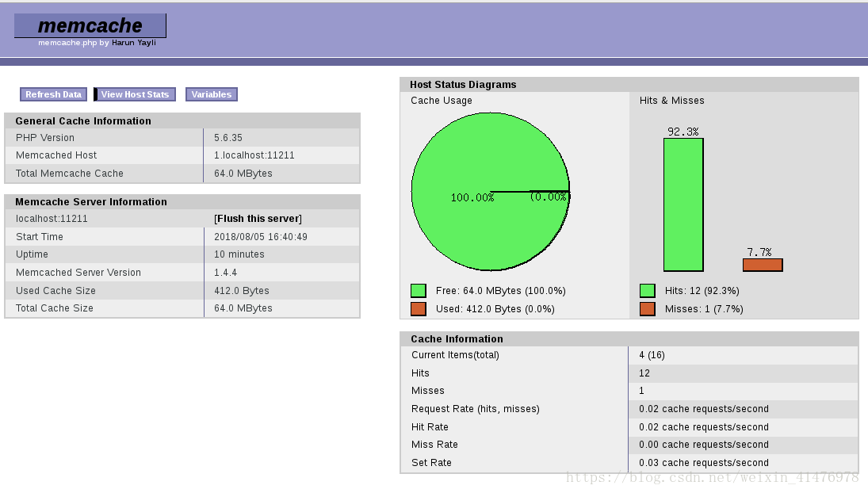
Task: Click Miss Rate value 0.00 cache requests/second
Action: pos(704,445)
